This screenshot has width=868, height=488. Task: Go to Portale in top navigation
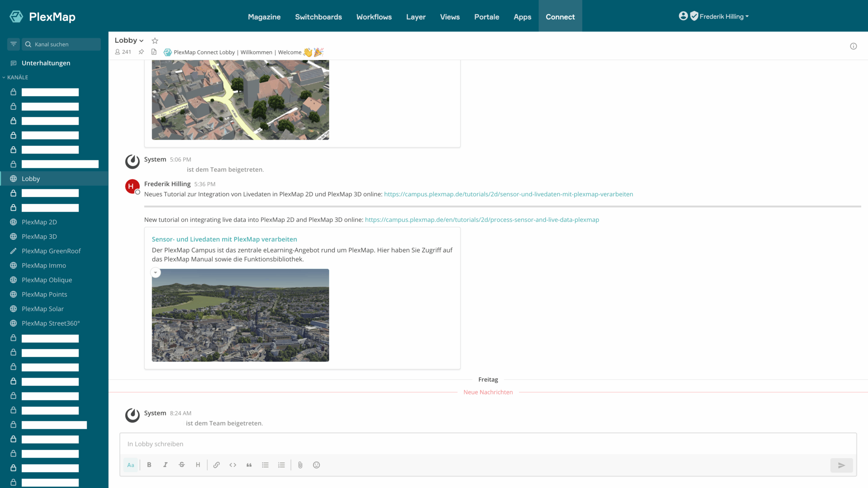[487, 17]
